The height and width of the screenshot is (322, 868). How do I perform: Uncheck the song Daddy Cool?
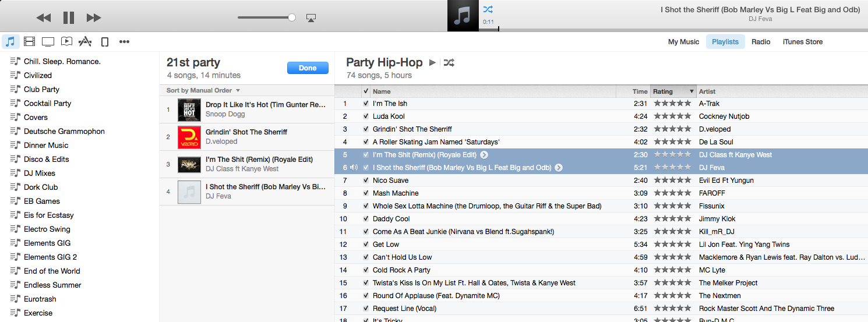(x=366, y=219)
